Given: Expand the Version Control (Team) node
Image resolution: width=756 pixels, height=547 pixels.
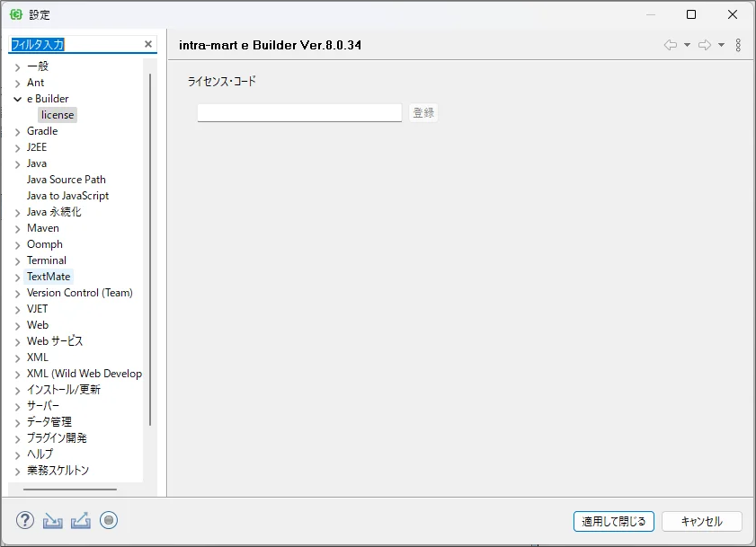Looking at the screenshot, I should click(17, 294).
